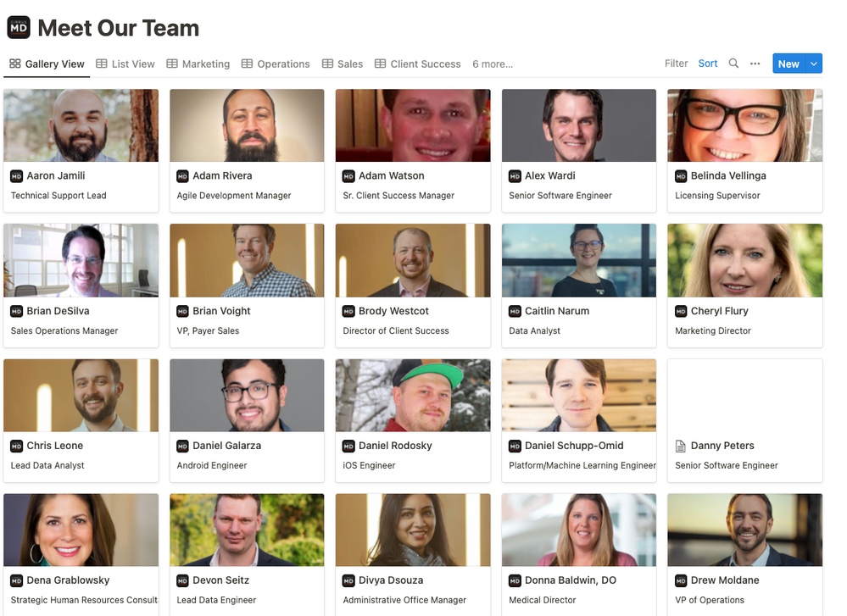
Task: Click the table icon on Client Success tab
Action: [x=381, y=64]
